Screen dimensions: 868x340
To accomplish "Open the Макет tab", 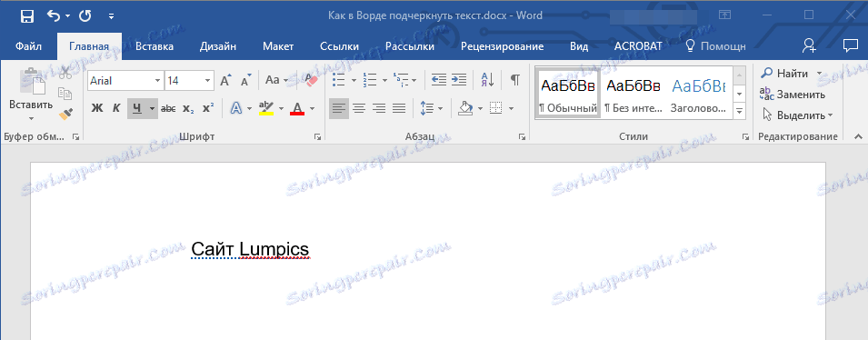I will point(278,46).
